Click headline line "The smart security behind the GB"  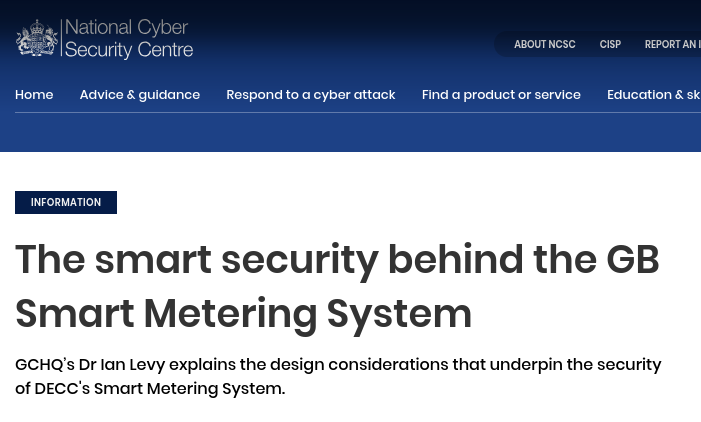click(337, 260)
